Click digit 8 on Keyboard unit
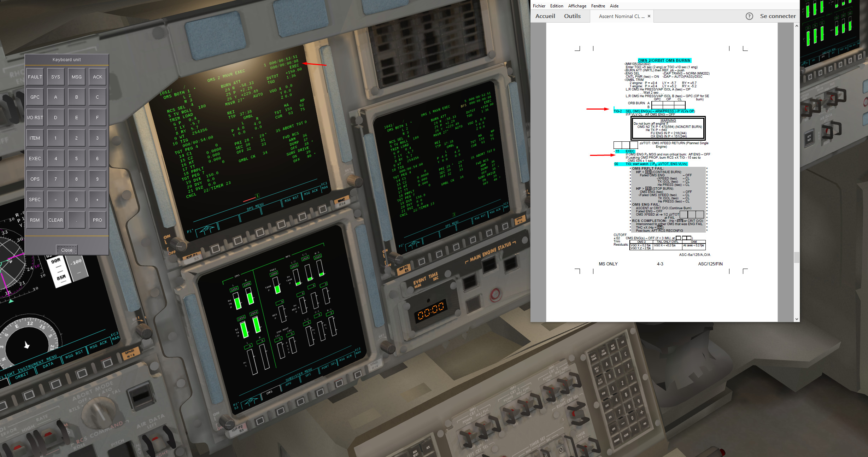The image size is (868, 457). 76,179
